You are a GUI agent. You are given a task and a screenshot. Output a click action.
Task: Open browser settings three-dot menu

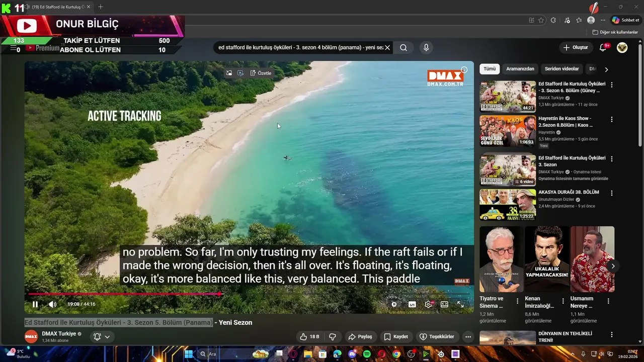click(x=603, y=20)
